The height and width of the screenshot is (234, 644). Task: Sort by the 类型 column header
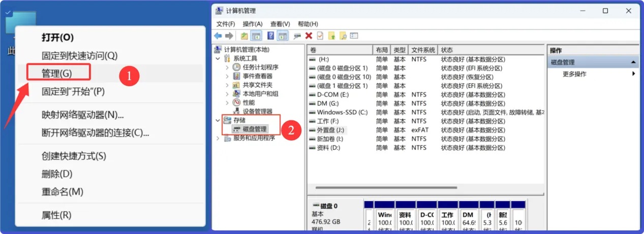[400, 50]
